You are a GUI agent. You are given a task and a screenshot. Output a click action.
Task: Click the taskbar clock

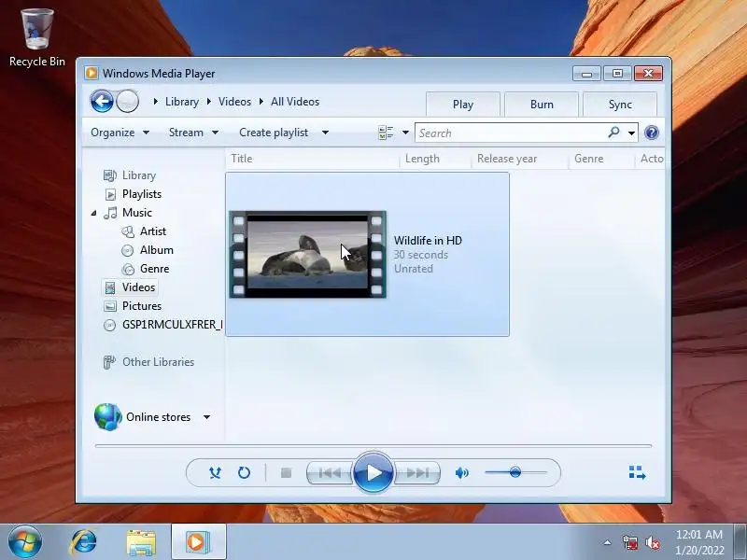(x=699, y=542)
